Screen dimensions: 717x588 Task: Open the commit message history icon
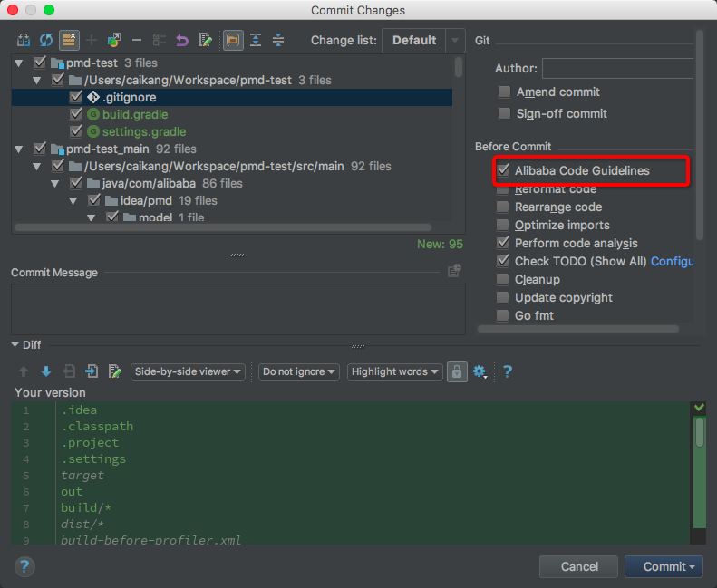point(454,271)
